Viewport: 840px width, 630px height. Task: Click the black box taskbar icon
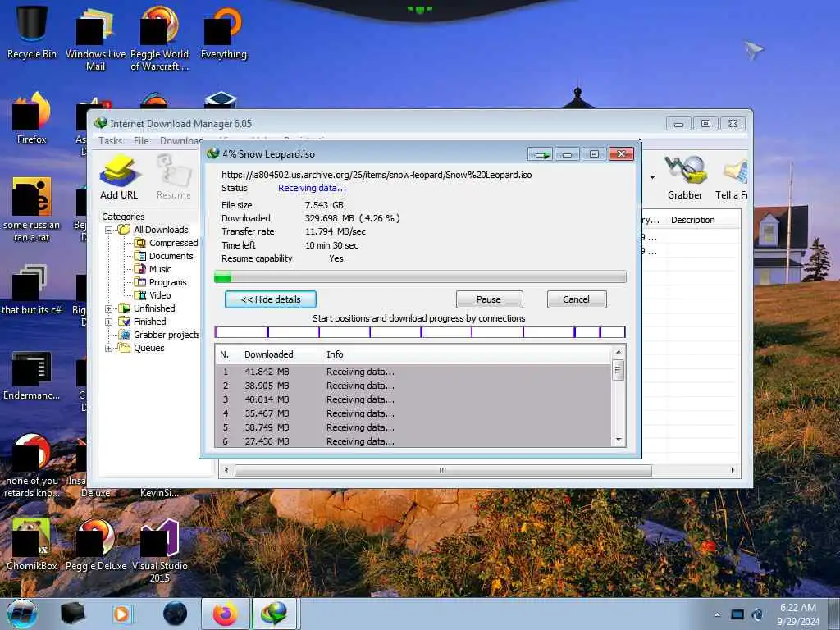(72, 614)
